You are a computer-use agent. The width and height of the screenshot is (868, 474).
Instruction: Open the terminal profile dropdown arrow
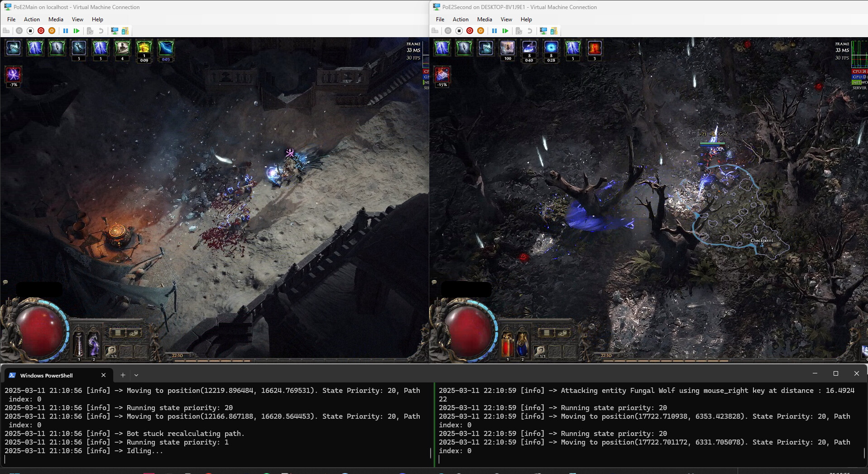coord(136,375)
